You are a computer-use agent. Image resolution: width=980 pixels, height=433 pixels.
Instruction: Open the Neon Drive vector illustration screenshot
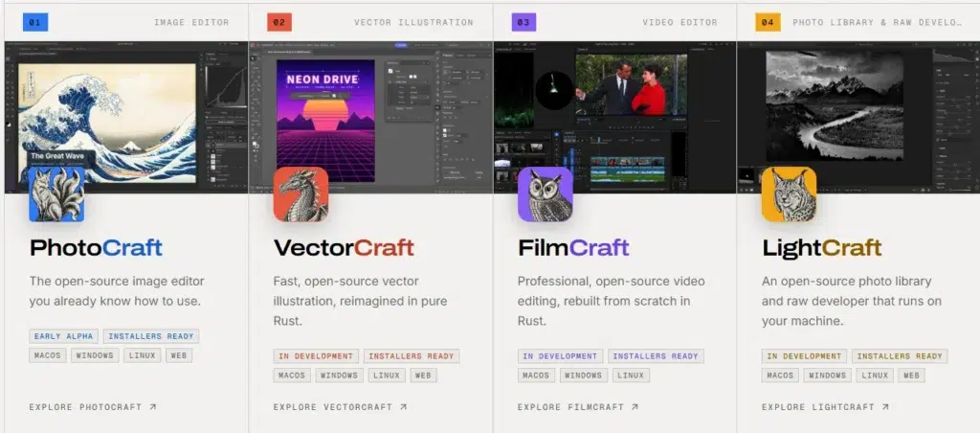370,117
